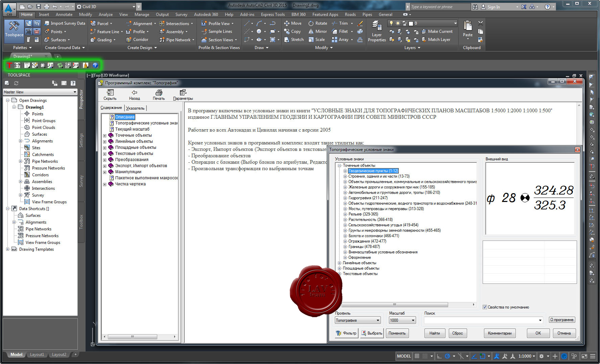Toggle grid display in status bar
This screenshot has height=364, width=600.
pyautogui.click(x=417, y=356)
